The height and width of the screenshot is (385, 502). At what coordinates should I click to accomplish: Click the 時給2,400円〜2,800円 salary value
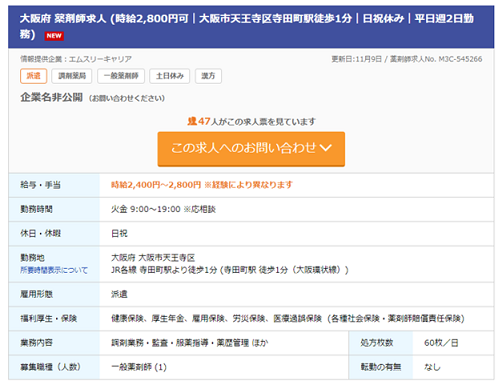pos(156,185)
